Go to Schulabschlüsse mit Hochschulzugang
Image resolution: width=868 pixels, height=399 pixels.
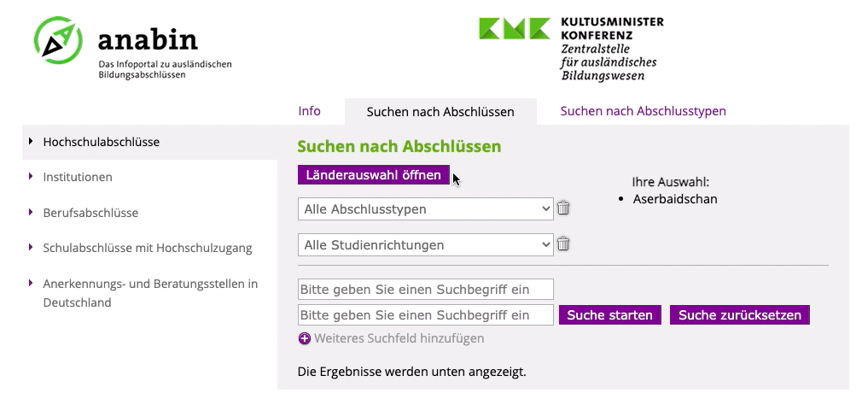pyautogui.click(x=148, y=248)
